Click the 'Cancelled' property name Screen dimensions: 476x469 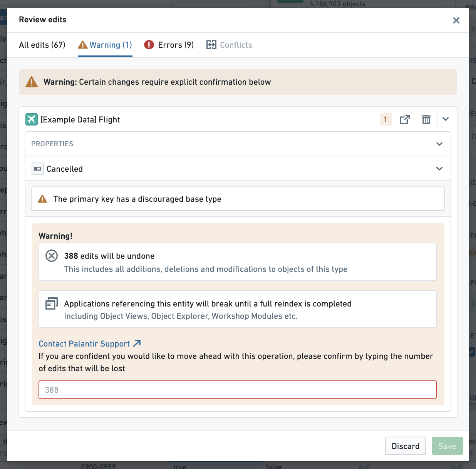[65, 169]
